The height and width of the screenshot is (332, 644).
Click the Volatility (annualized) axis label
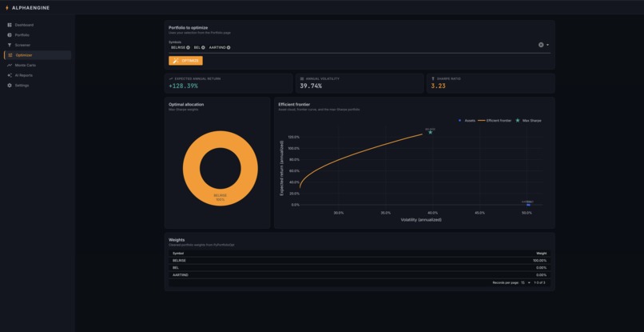(x=421, y=220)
